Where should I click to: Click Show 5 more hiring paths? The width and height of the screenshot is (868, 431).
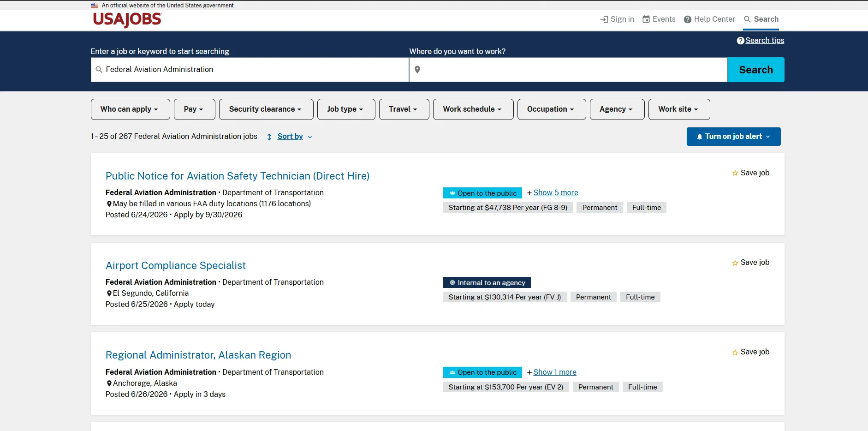coord(555,193)
